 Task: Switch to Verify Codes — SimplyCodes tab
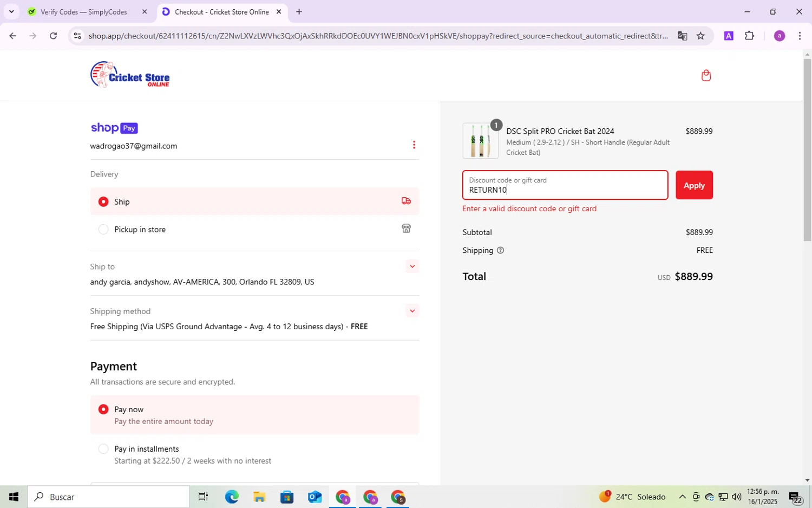coord(84,11)
